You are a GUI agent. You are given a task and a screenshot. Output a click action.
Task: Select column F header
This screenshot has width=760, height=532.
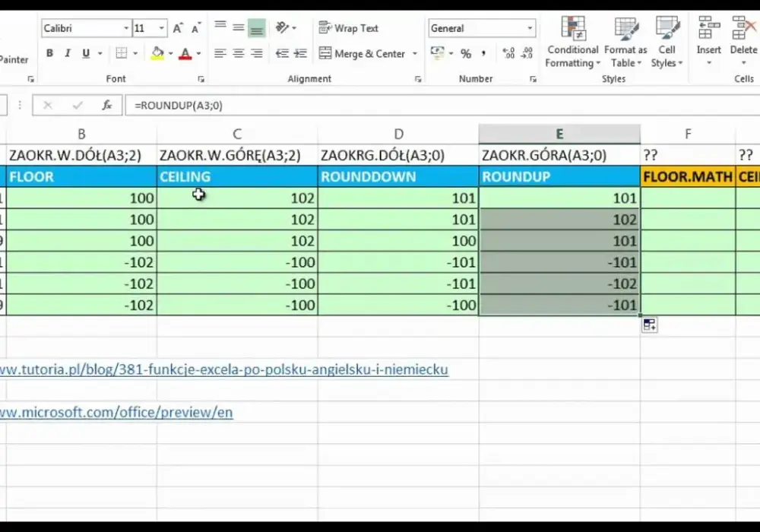pyautogui.click(x=688, y=134)
